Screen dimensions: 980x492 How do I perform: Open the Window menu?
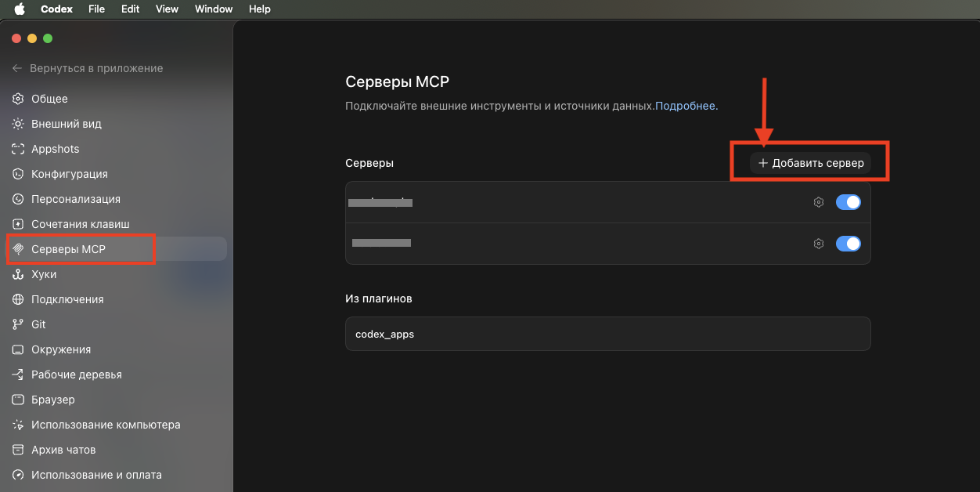214,9
